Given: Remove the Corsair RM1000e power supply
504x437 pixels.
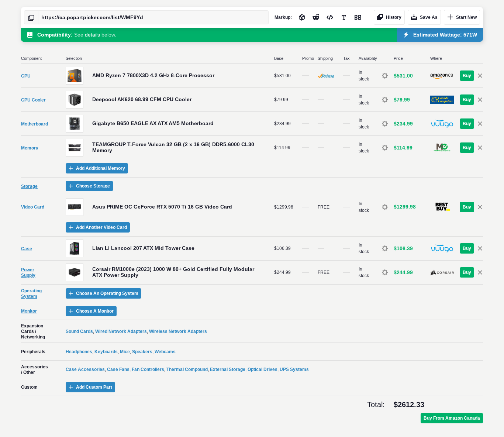Looking at the screenshot, I should (x=480, y=272).
